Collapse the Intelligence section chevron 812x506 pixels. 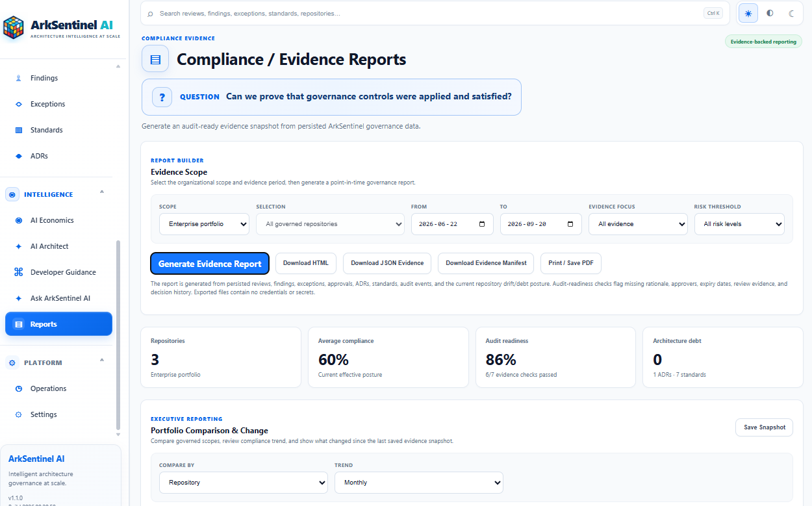[x=102, y=193]
